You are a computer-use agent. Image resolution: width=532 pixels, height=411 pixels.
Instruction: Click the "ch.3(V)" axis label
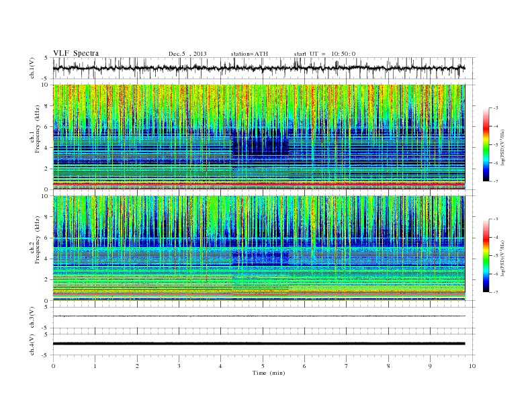(x=32, y=318)
